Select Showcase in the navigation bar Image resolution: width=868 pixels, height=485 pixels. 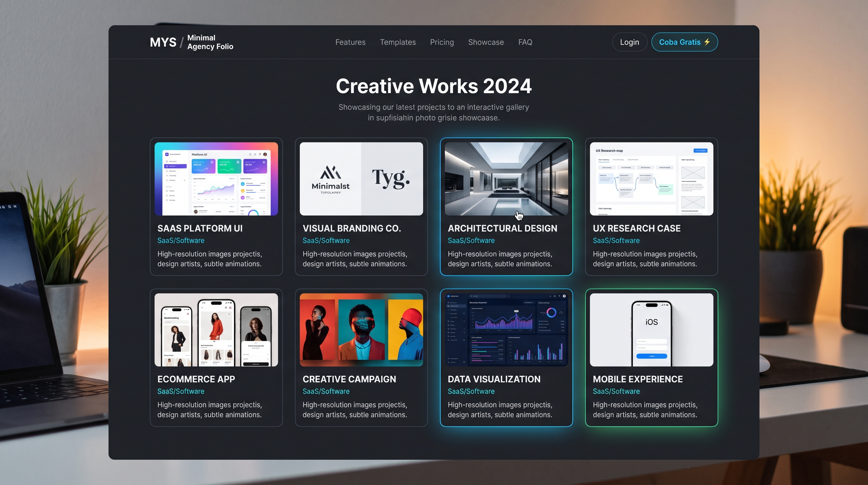(x=486, y=42)
